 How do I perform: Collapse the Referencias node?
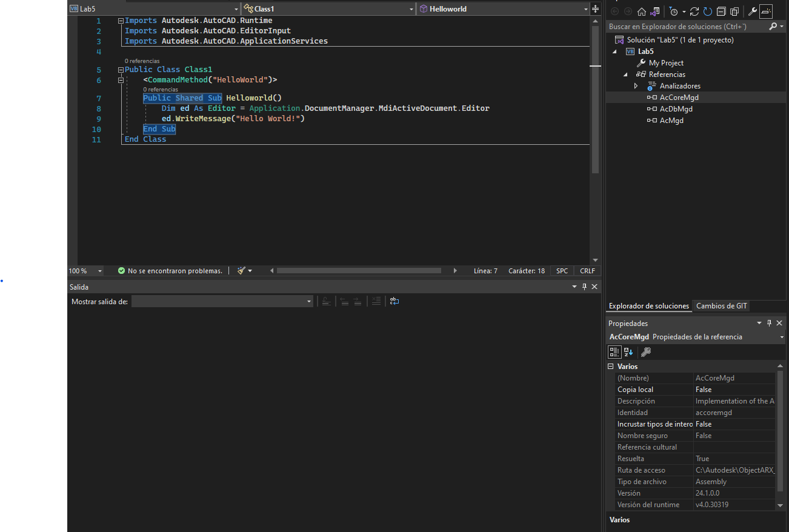click(626, 74)
